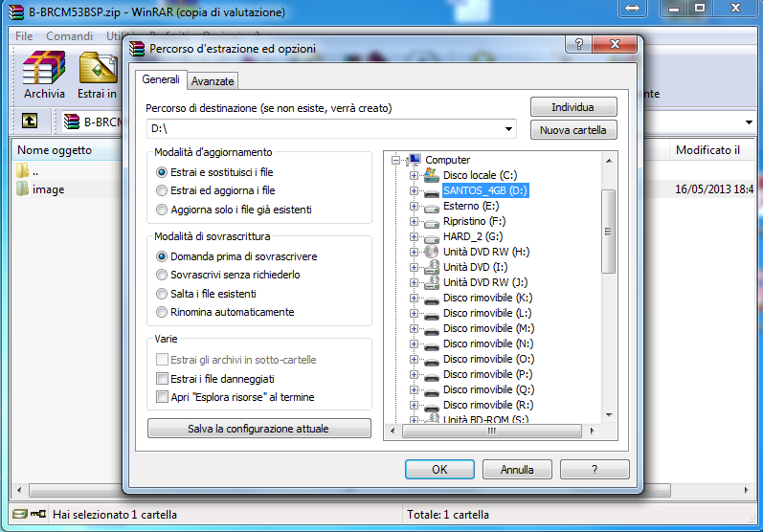Click the Individua button

click(573, 107)
